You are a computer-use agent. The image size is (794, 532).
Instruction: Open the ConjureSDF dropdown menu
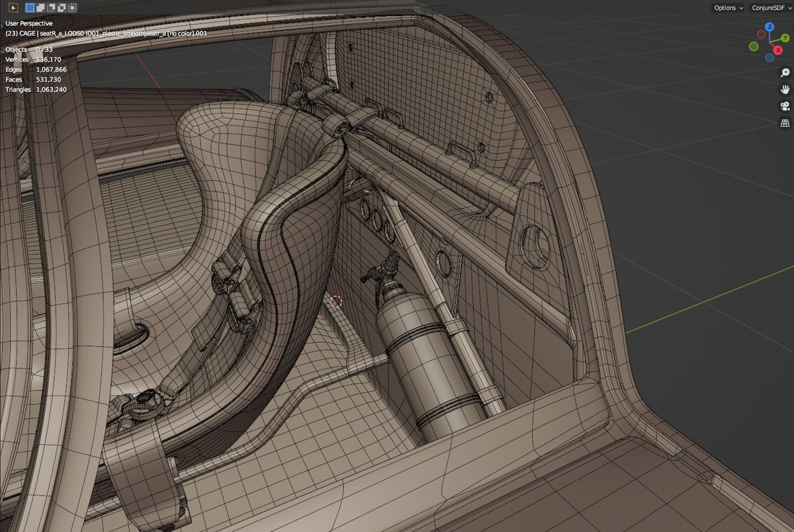click(770, 8)
